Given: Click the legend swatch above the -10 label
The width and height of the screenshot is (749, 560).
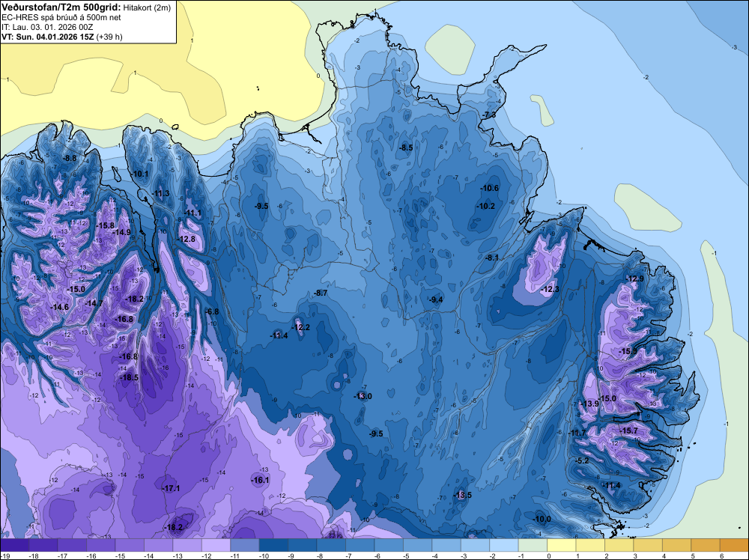Looking at the screenshot, I should coord(273,545).
